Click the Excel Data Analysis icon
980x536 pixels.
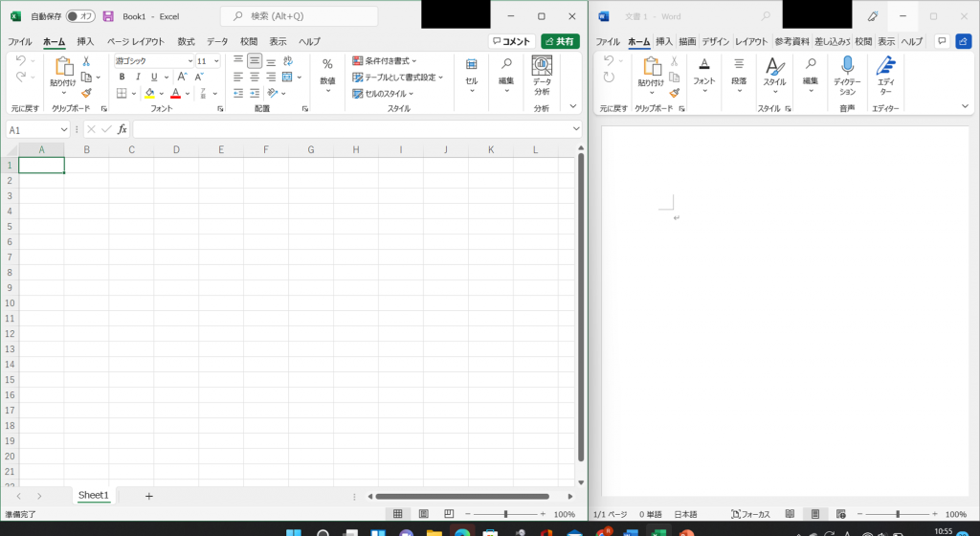pos(542,65)
